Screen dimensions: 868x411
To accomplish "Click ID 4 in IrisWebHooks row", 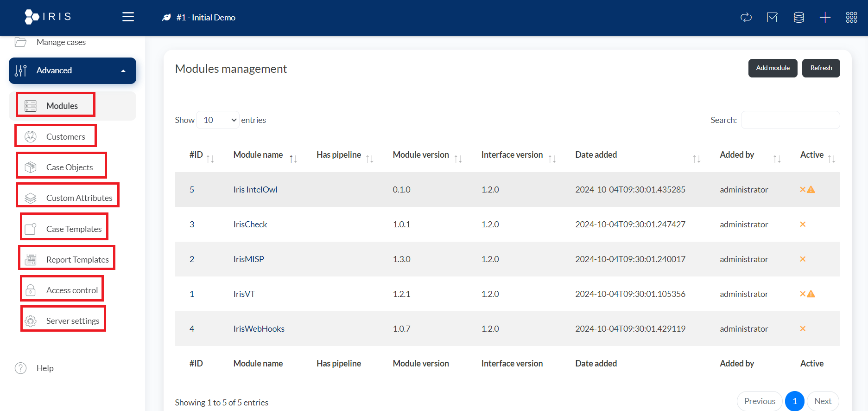I will [x=192, y=329].
